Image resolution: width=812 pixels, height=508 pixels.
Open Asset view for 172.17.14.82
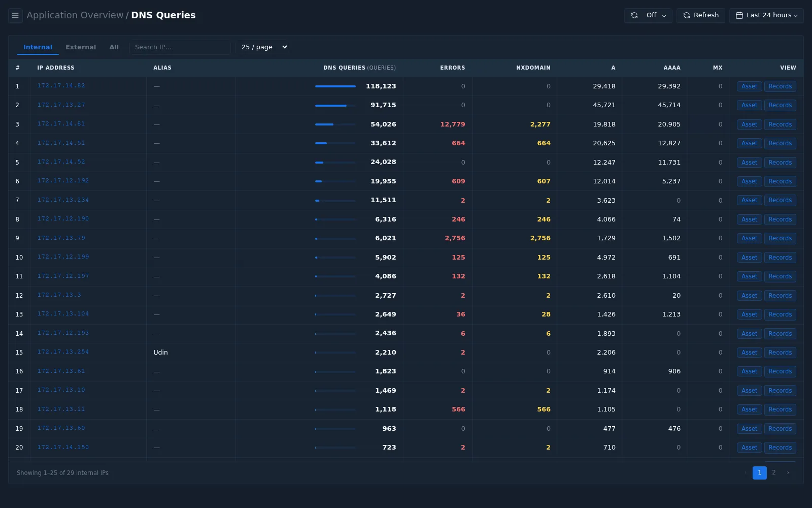coord(749,86)
